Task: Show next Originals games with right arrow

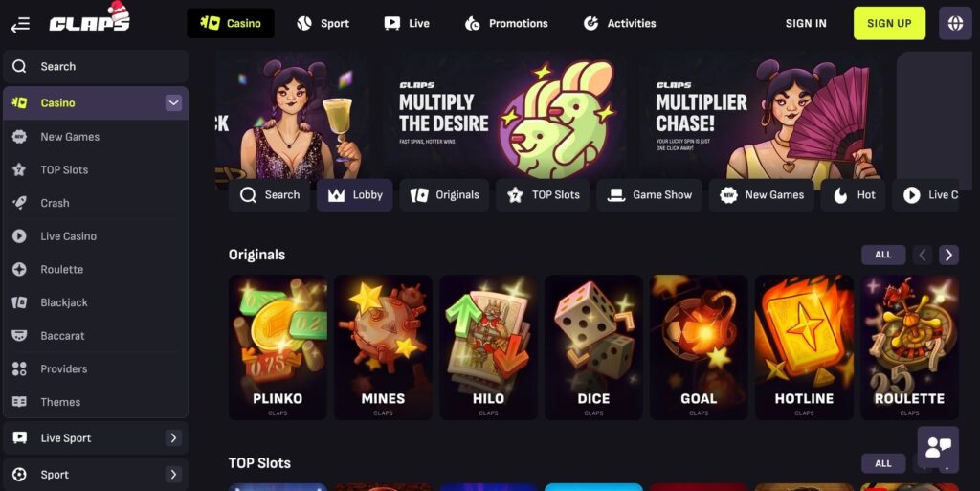Action: click(x=948, y=255)
